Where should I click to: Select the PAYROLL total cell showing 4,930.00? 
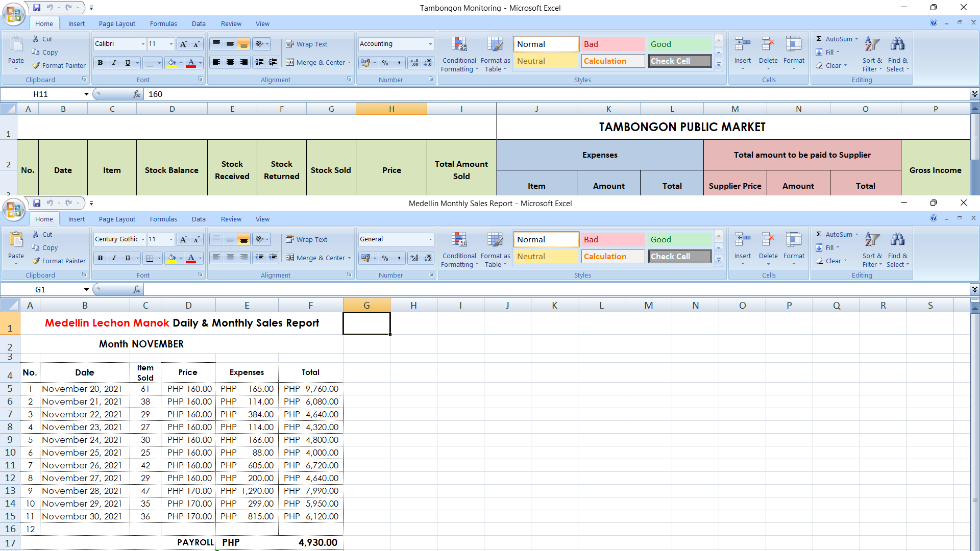[x=310, y=542]
